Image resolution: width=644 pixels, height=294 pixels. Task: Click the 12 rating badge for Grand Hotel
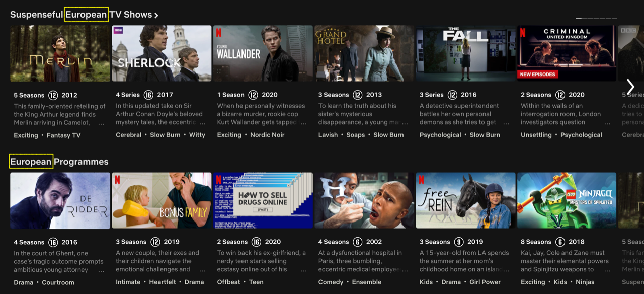[x=358, y=95]
